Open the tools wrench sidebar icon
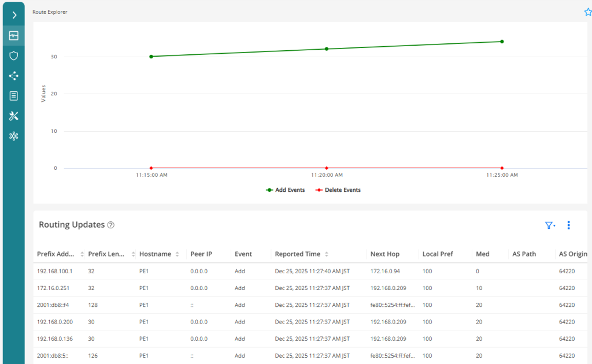The width and height of the screenshot is (592, 364). tap(14, 116)
